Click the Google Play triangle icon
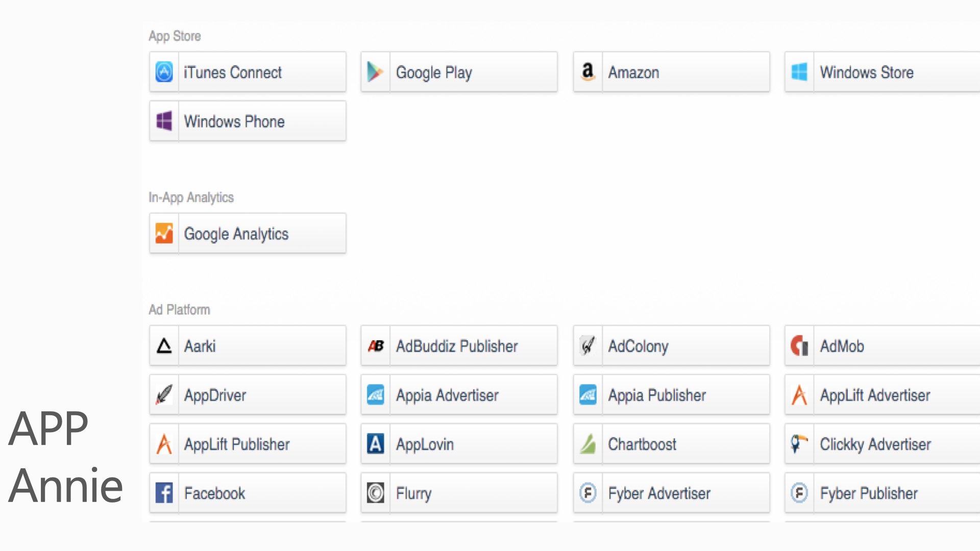The height and width of the screenshot is (551, 980). pyautogui.click(x=375, y=72)
